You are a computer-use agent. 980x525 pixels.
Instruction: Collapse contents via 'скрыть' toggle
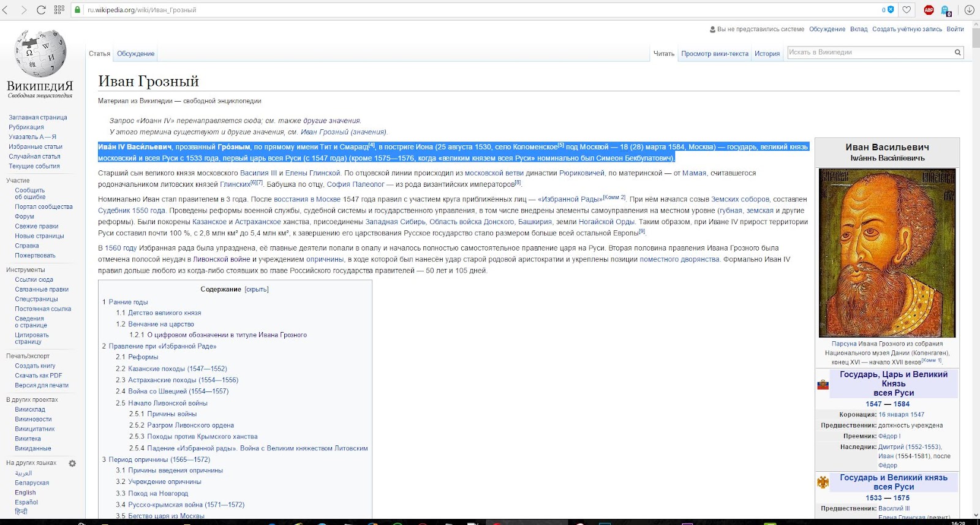click(x=257, y=289)
